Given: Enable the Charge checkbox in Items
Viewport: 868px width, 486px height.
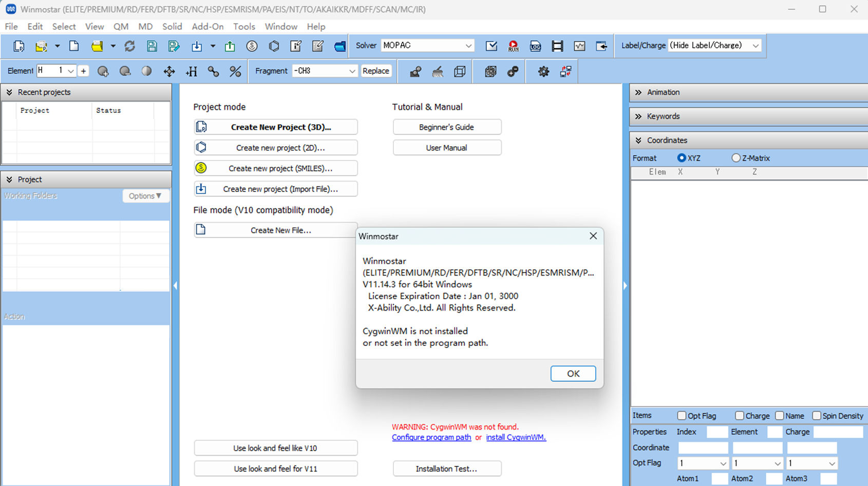Looking at the screenshot, I should [740, 416].
